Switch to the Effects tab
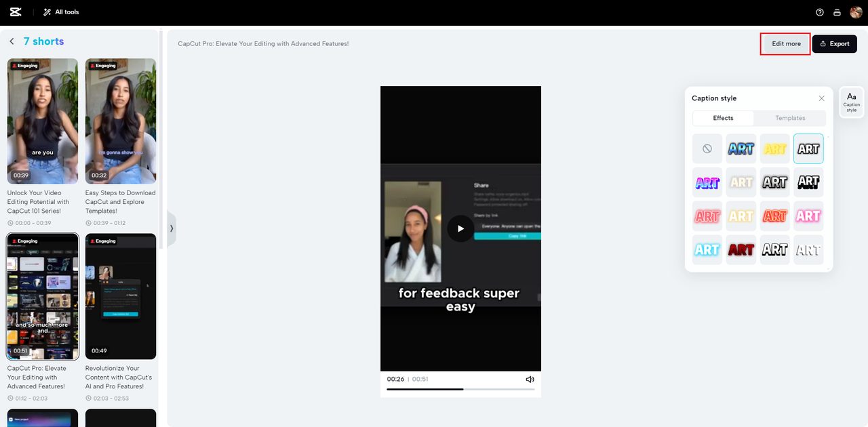Viewport: 868px width, 427px height. 723,118
